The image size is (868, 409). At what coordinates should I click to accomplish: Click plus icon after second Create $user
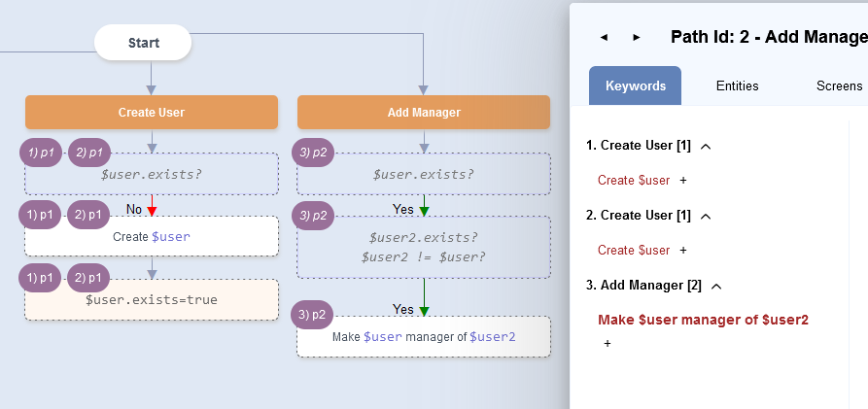[683, 251]
